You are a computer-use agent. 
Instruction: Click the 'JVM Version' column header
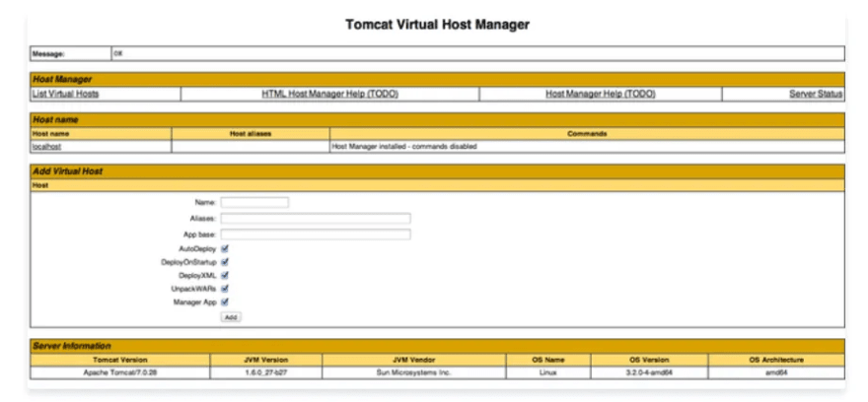click(265, 360)
